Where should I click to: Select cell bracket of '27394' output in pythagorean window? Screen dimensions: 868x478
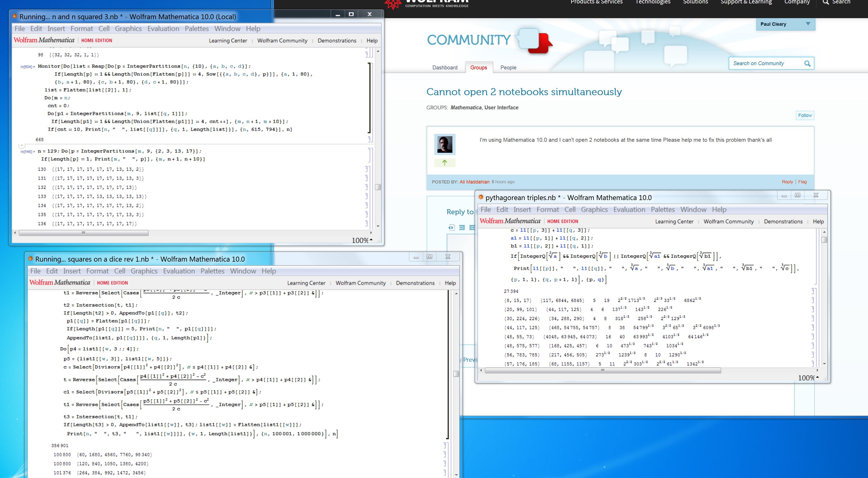(x=813, y=291)
